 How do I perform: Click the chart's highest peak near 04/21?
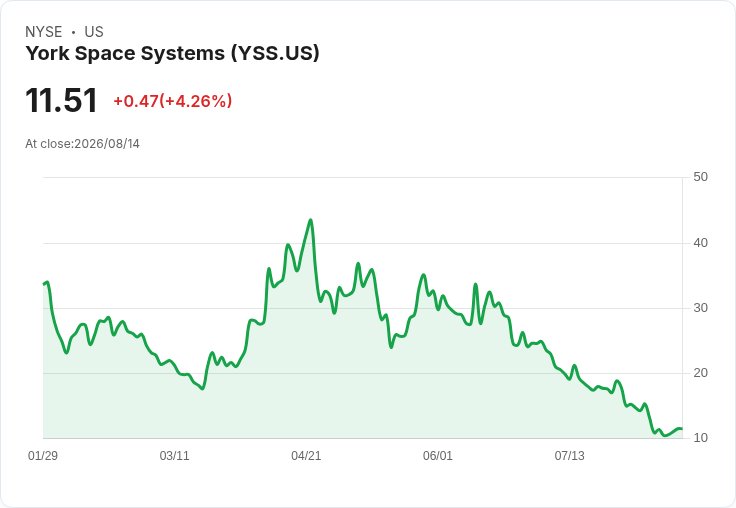(311, 220)
